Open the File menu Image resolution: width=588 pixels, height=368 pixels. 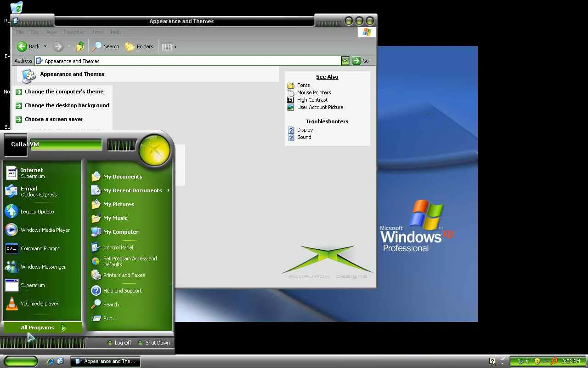[20, 32]
